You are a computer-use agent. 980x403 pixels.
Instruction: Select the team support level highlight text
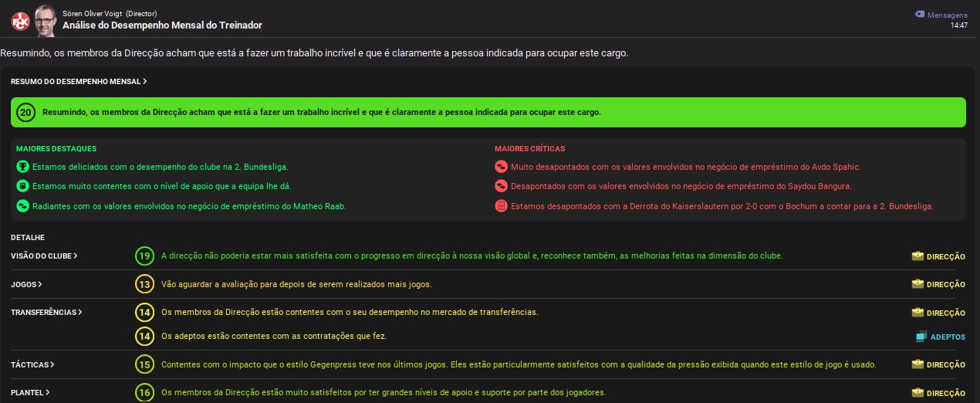162,186
